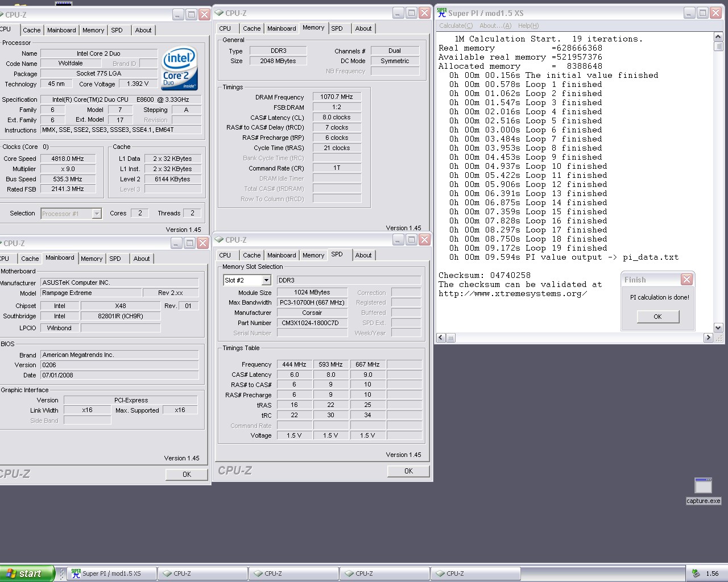Open the Processor #1 selection dropdown
Screen dimensions: 728x582
point(97,214)
